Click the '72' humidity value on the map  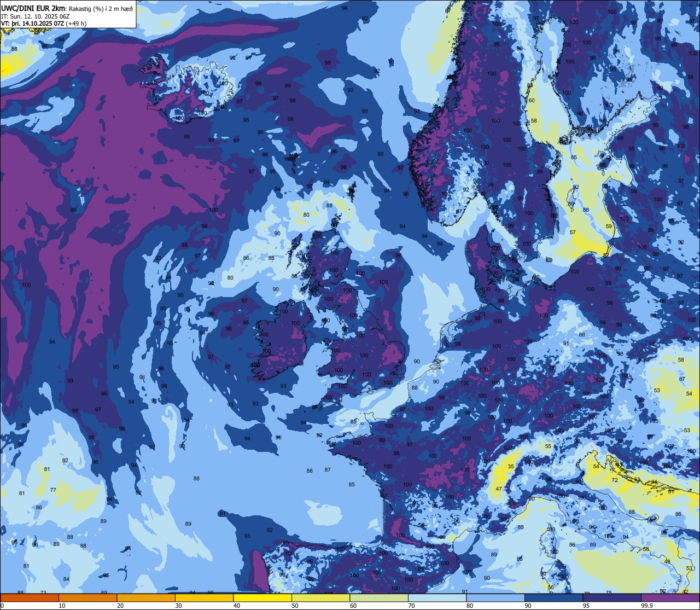[615, 480]
